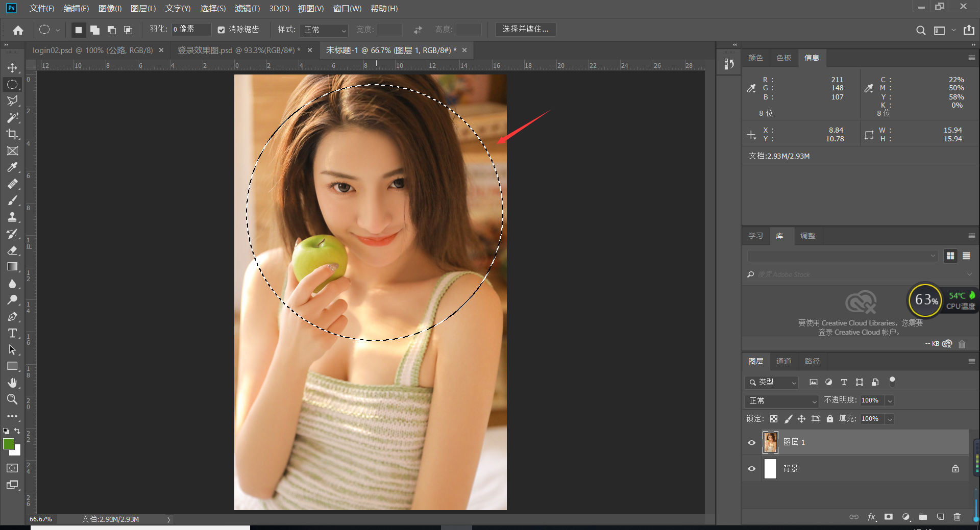Image resolution: width=980 pixels, height=530 pixels.
Task: Hide the 背景 layer using its eye icon
Action: point(752,468)
